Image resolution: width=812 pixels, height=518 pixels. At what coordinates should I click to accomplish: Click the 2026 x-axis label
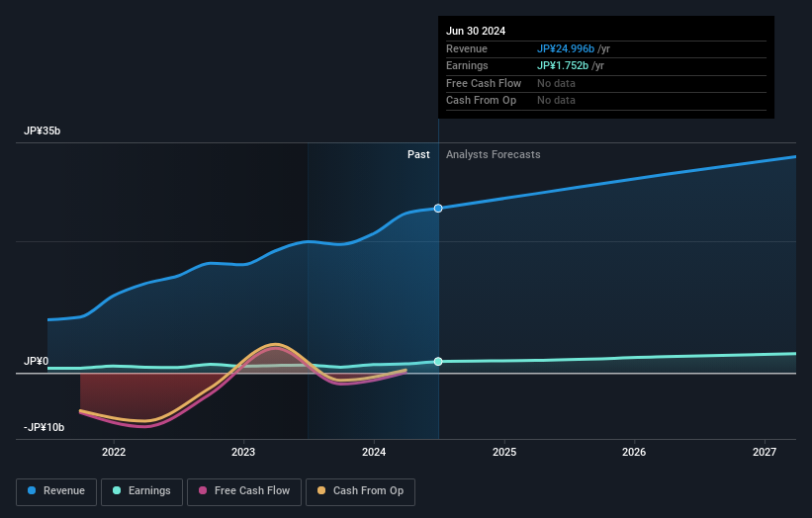click(634, 452)
